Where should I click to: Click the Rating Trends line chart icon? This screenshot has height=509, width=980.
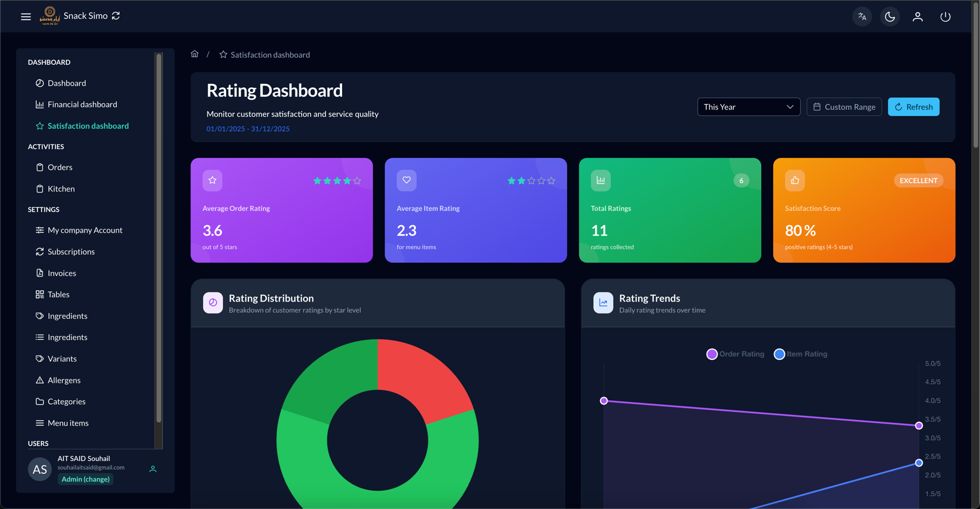tap(603, 303)
